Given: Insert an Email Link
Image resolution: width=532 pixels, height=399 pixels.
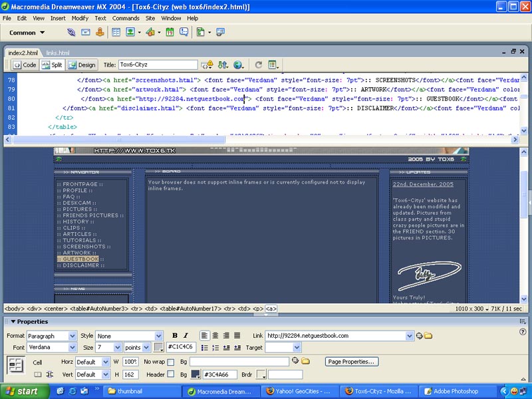Looking at the screenshot, I should (x=86, y=32).
